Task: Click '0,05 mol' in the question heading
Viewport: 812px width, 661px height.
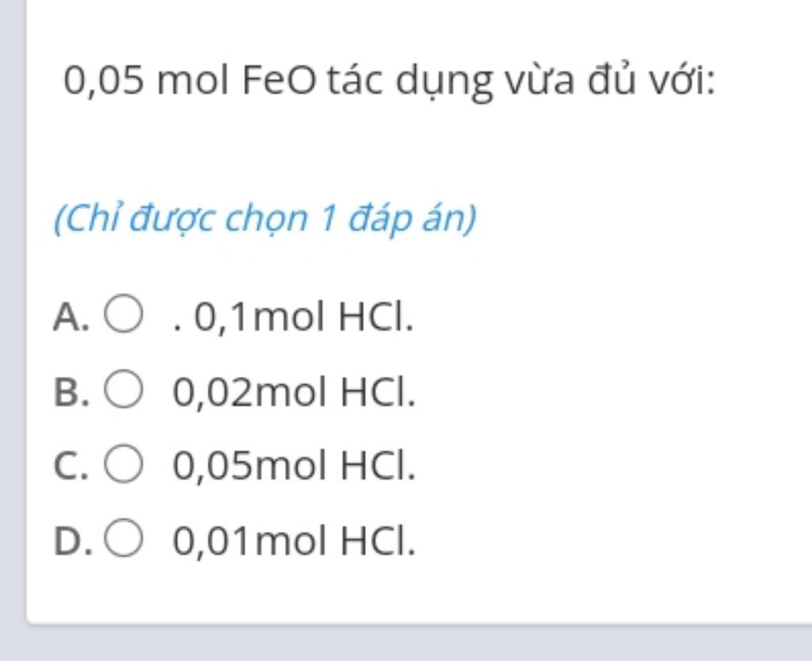Action: tap(146, 81)
